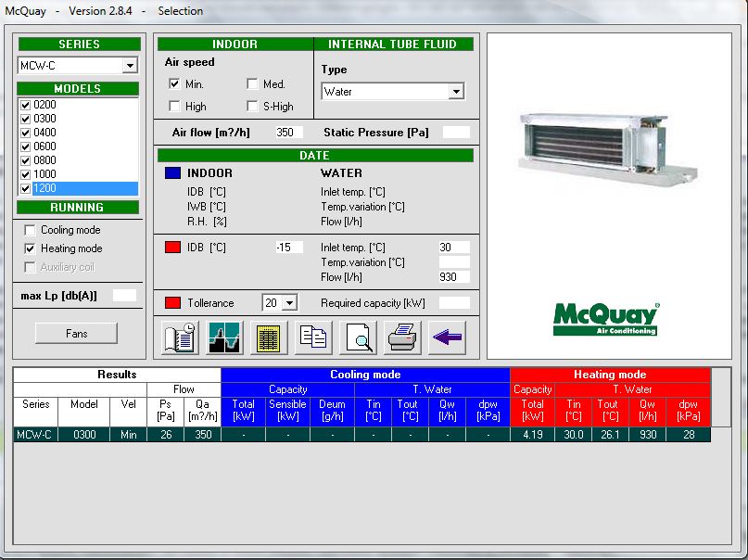Uncheck model 0300 checkbox
748x560 pixels.
click(26, 119)
